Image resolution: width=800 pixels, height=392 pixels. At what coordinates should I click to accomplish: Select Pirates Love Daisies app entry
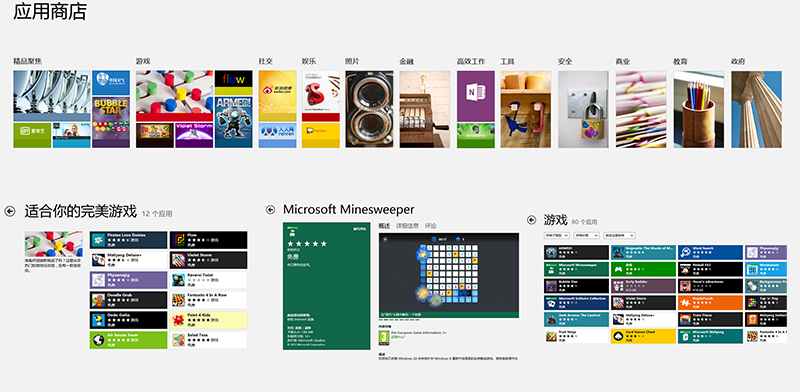click(128, 240)
